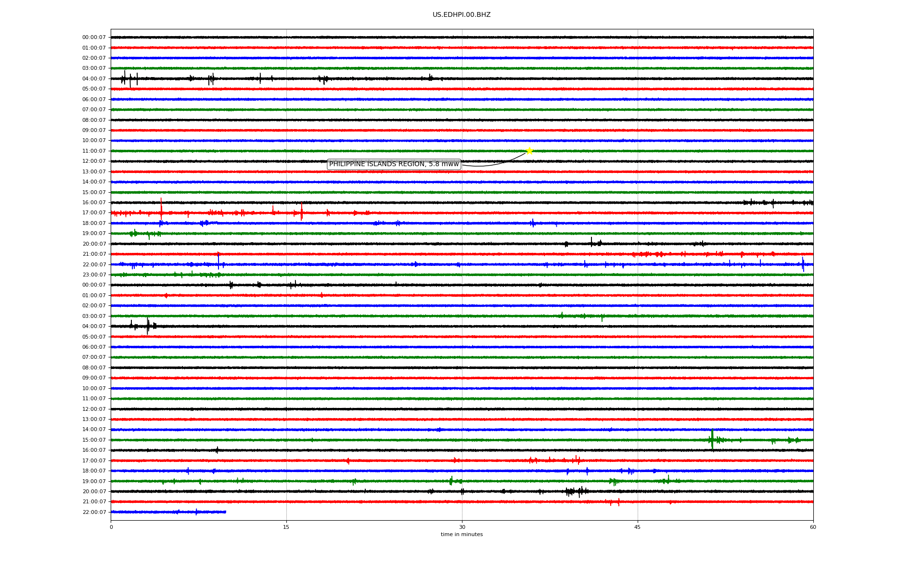Viewport: 924px width, 578px height.
Task: Click the 17:00:07 label of the upper red trace
Action: coord(94,212)
